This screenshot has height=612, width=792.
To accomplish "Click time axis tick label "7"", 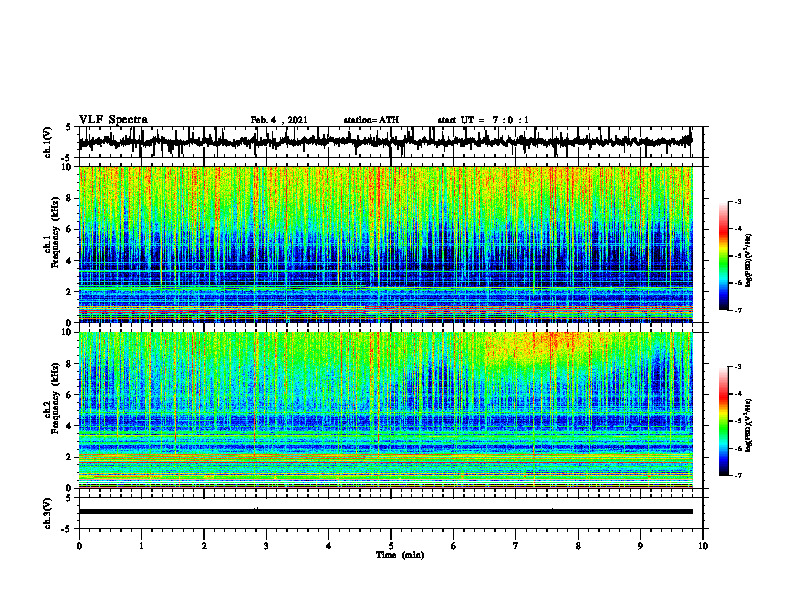I will 516,546.
